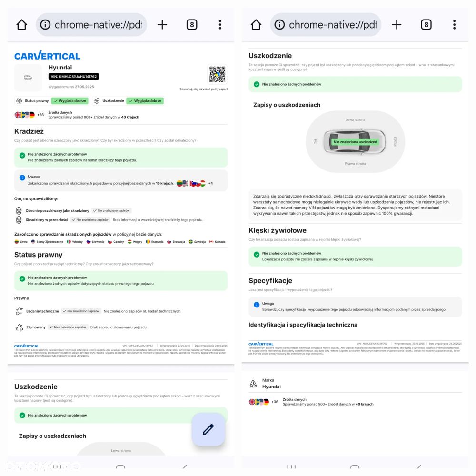Image resolution: width=476 pixels, height=476 pixels.
Task: Tap the QR code for full report
Action: point(218,74)
